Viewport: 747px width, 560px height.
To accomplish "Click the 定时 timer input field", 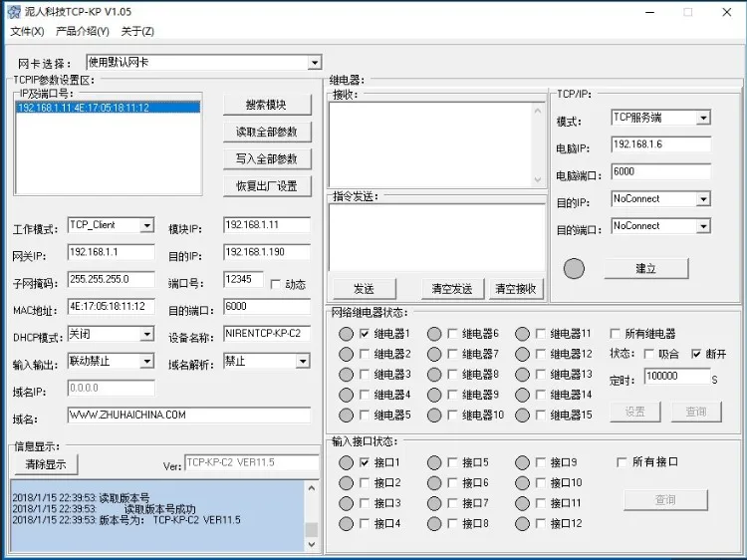I will (677, 376).
